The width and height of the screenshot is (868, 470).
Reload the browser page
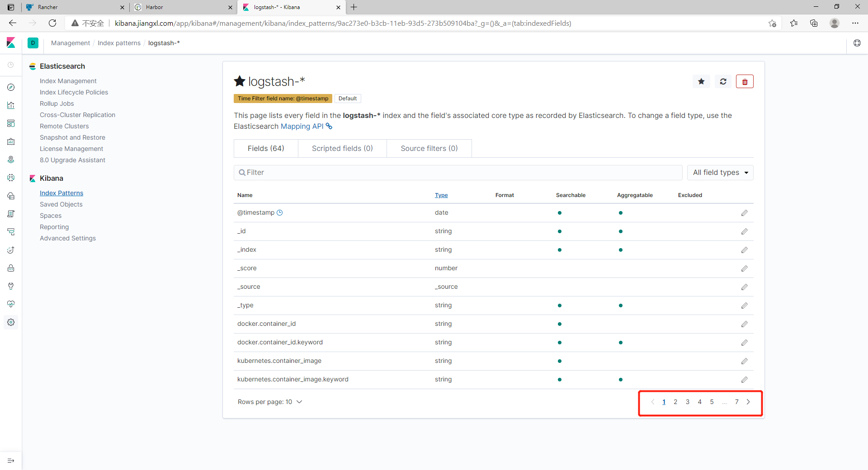52,23
